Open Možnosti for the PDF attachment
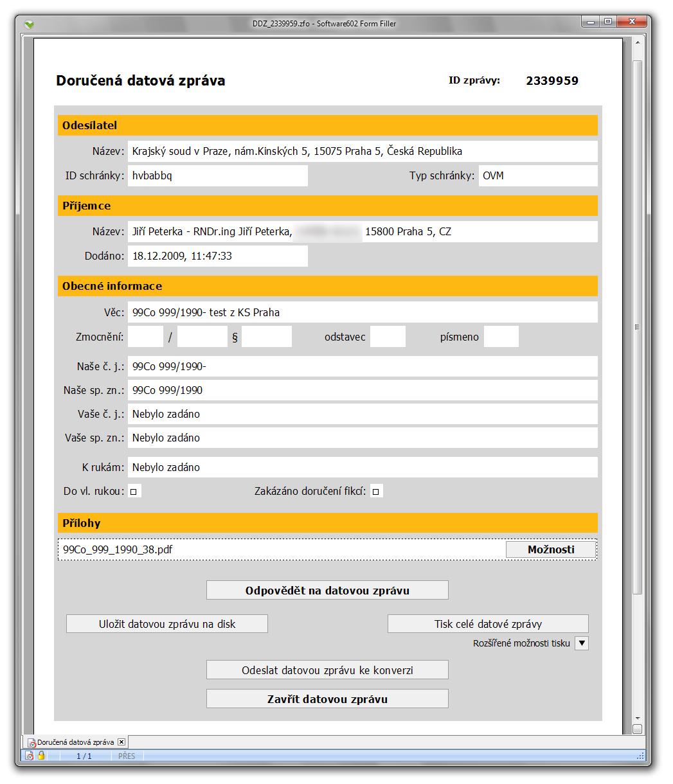This screenshot has height=784, width=673. (x=551, y=549)
